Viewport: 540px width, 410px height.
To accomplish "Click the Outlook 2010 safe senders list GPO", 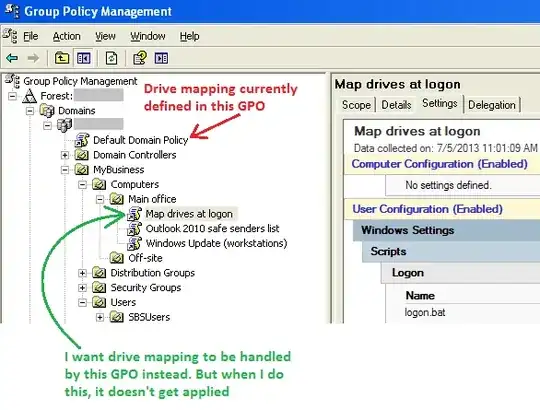I will click(212, 228).
